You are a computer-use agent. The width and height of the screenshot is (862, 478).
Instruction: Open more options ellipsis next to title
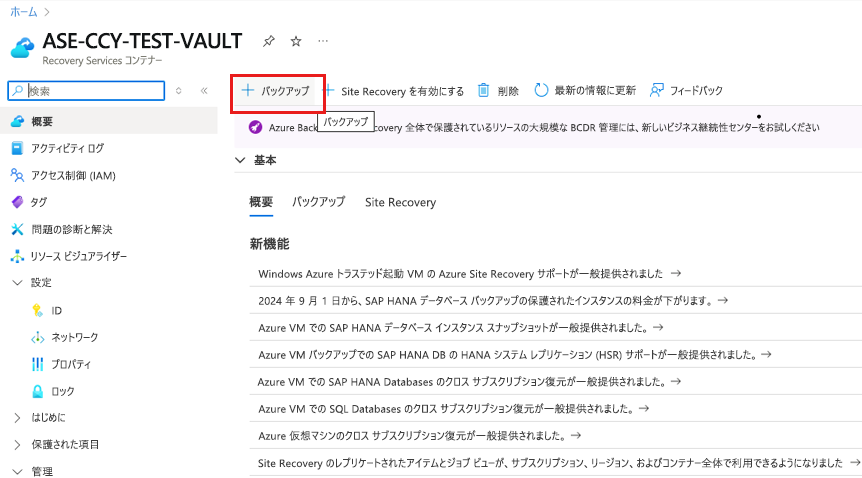click(323, 41)
